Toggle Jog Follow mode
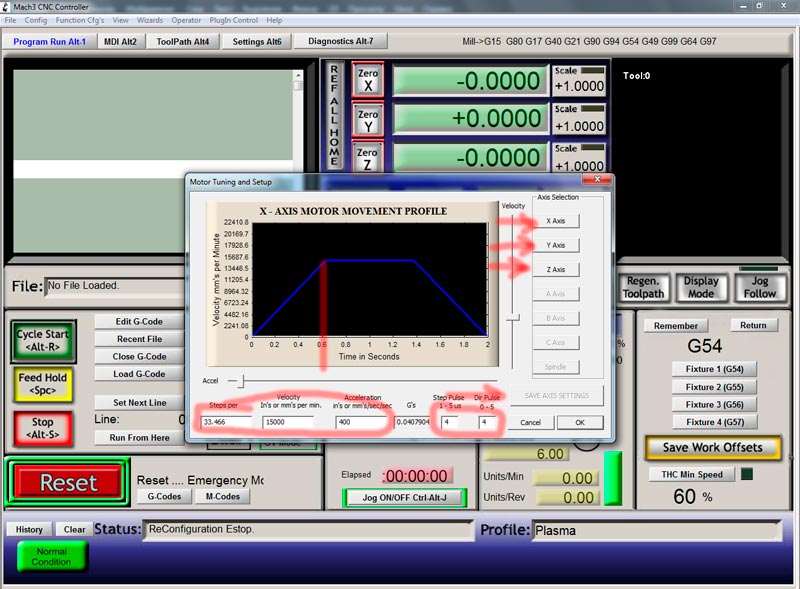This screenshot has height=589, width=800. point(759,287)
